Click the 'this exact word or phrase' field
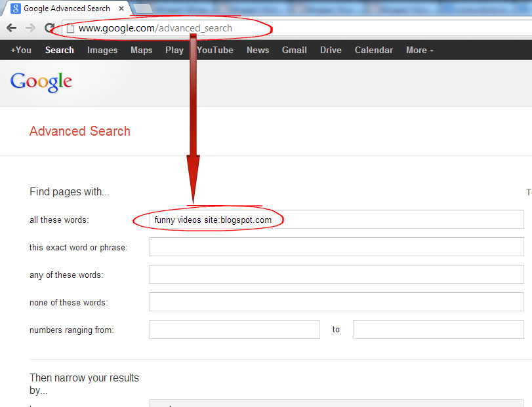Screen dimensions: 532x407 [x=336, y=246]
